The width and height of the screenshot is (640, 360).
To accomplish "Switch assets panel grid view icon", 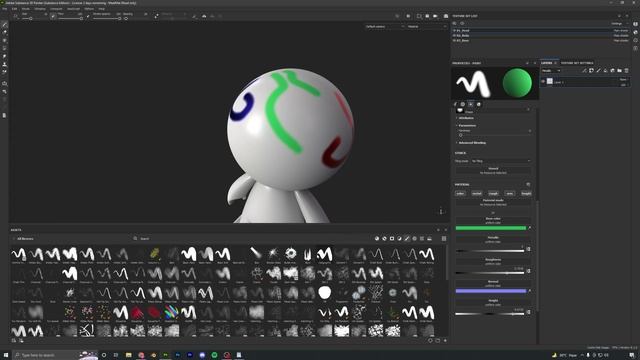I will tap(444, 238).
